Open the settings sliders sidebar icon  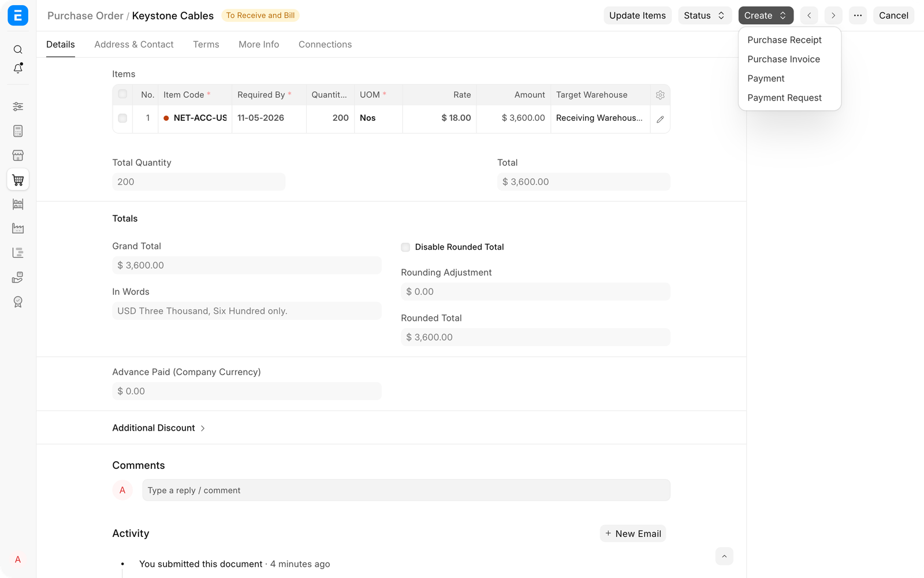click(x=18, y=106)
